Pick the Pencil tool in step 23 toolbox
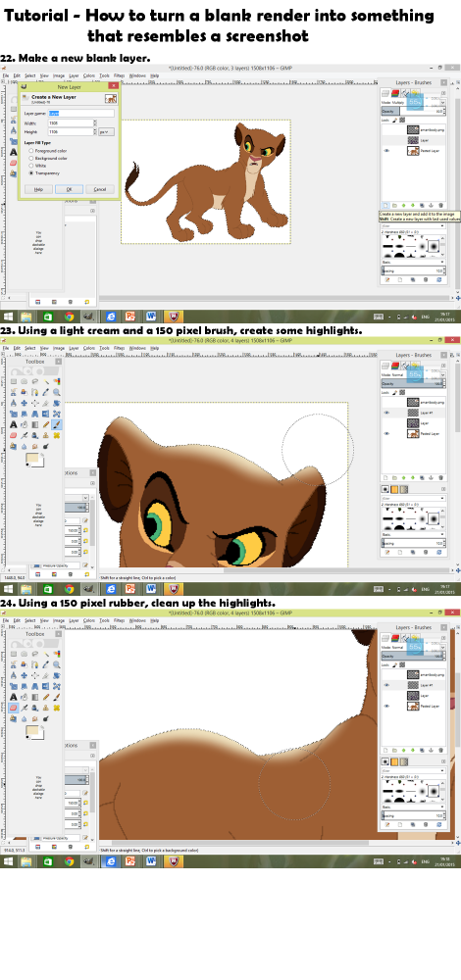Viewport: 461px width, 980px height. 46,424
